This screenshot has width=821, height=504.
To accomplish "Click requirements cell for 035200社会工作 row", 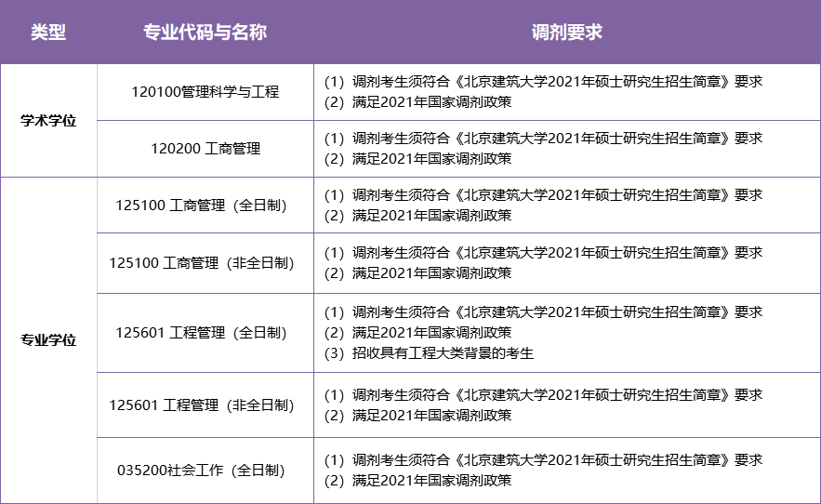I will 543,470.
